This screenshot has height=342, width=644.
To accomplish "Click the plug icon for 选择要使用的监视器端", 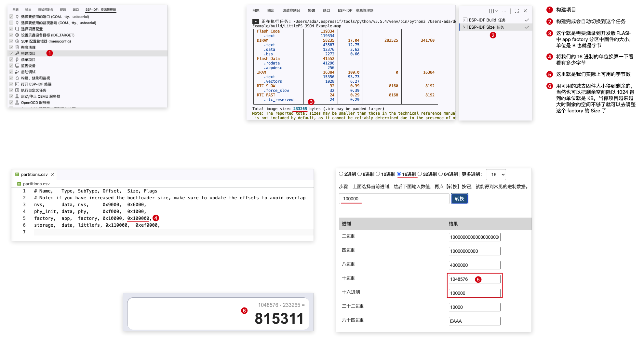I will (x=17, y=23).
